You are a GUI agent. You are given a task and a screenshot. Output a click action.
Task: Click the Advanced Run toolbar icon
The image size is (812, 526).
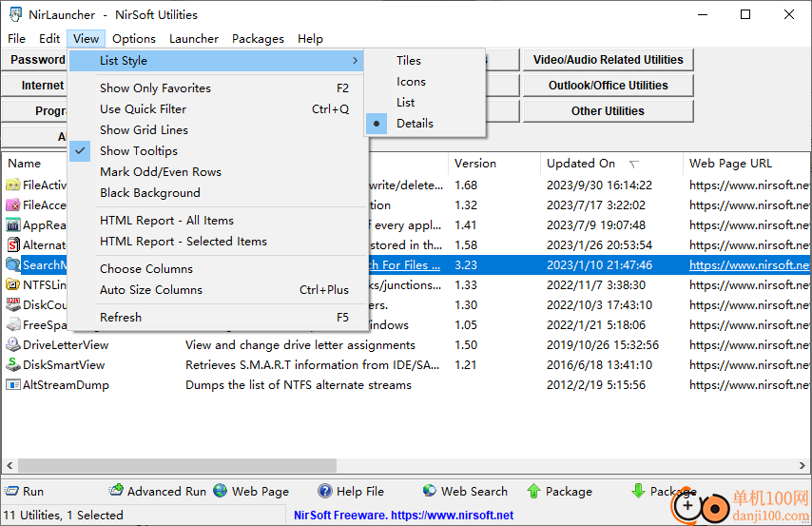[x=116, y=490]
